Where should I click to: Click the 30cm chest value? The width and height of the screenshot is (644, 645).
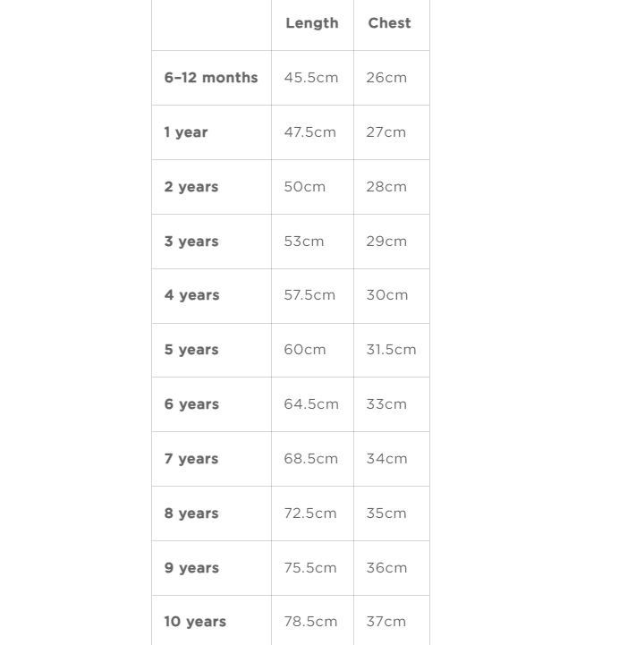tap(386, 295)
